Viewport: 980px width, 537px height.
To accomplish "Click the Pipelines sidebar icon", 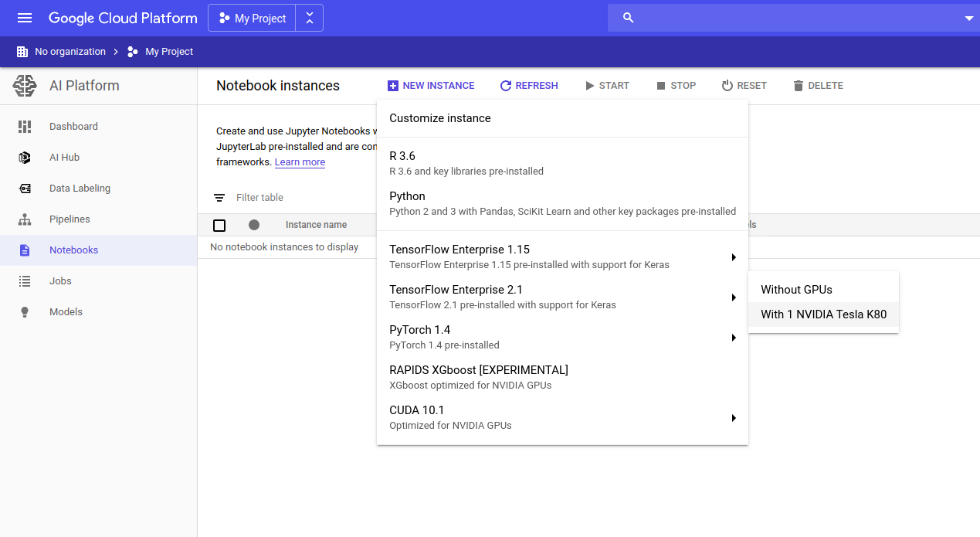I will click(x=25, y=219).
